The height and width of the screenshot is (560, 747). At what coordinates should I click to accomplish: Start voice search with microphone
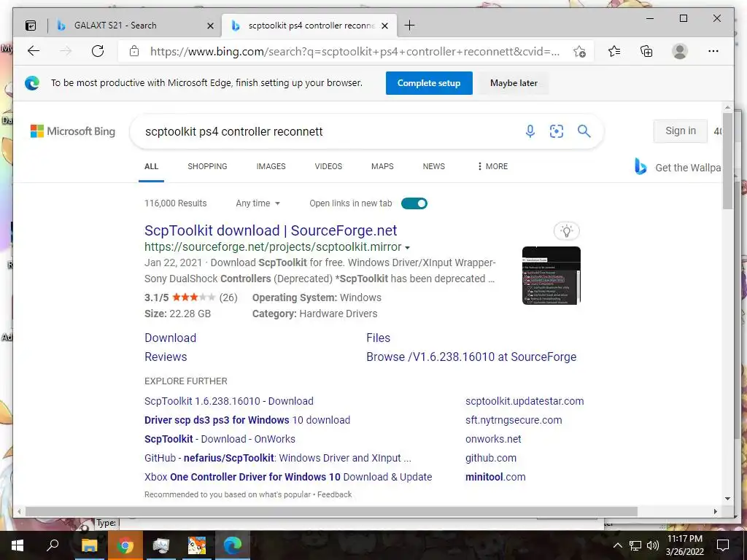click(x=530, y=131)
